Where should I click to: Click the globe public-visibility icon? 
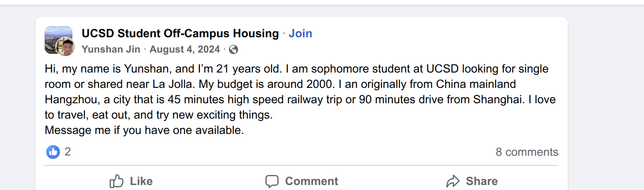[234, 50]
